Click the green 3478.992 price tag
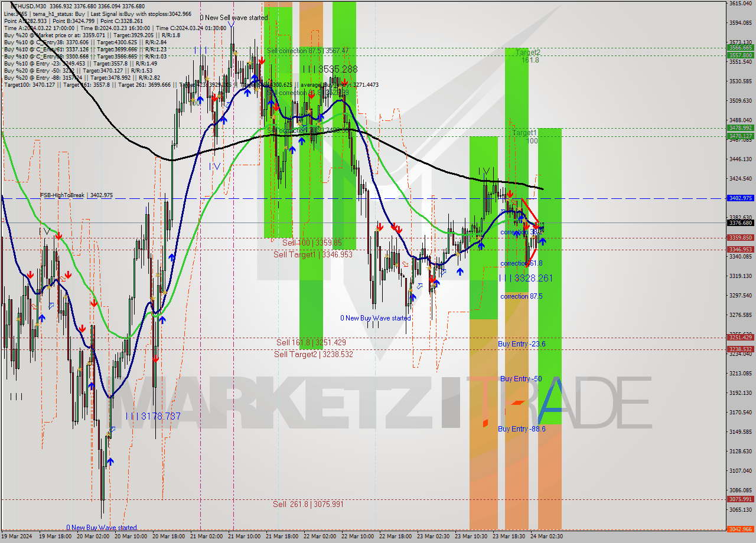 (740, 128)
